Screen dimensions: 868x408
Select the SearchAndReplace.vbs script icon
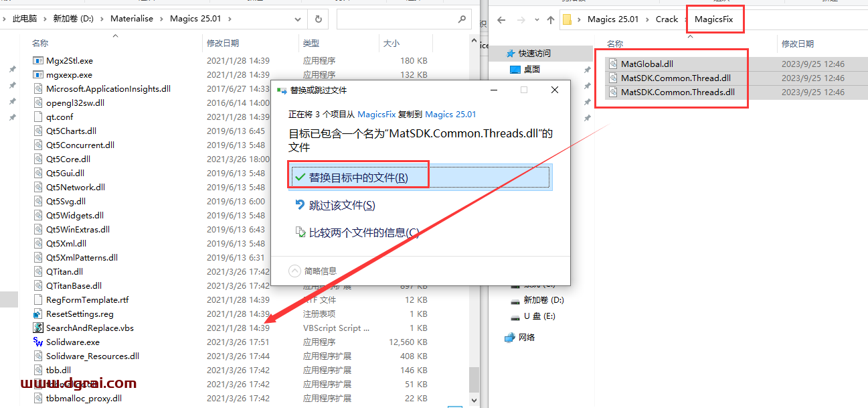tap(38, 328)
